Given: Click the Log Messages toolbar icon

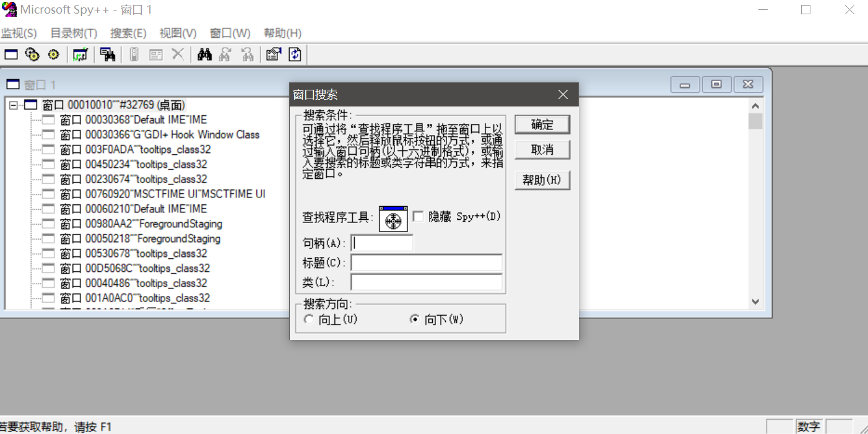Looking at the screenshot, I should 80,55.
